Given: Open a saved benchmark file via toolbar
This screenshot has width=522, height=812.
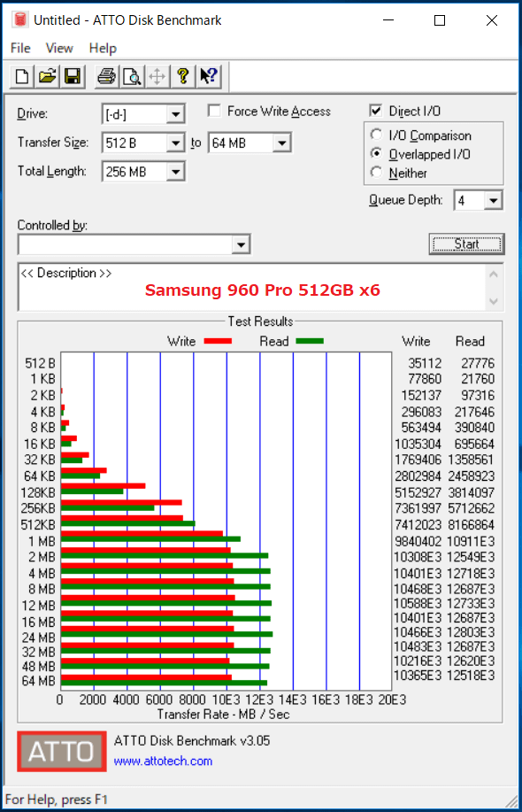Looking at the screenshot, I should click(47, 77).
